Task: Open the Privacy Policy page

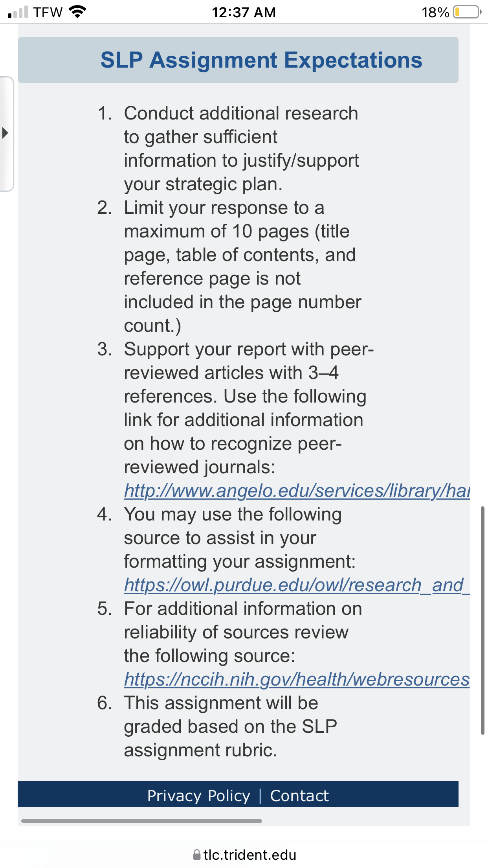Action: [199, 796]
